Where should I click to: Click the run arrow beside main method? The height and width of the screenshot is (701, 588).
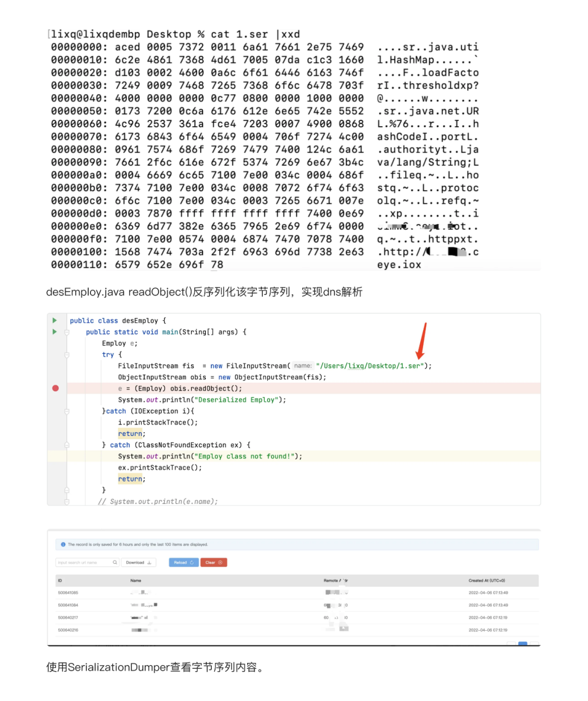point(54,331)
